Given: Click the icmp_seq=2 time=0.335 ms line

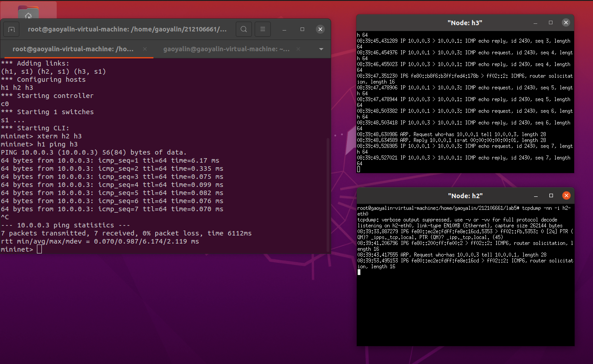Looking at the screenshot, I should tap(112, 169).
